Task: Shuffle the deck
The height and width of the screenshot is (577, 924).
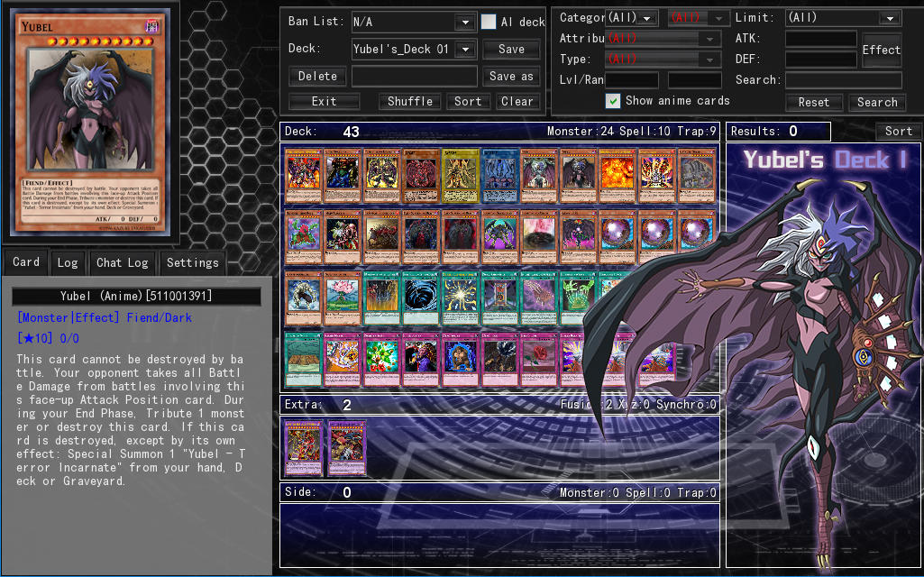Action: pos(410,101)
